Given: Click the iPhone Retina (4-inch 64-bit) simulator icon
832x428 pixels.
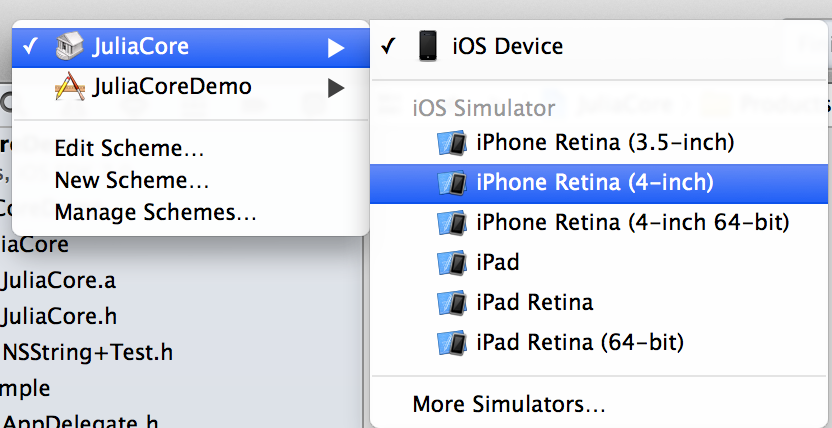Looking at the screenshot, I should pyautogui.click(x=452, y=222).
